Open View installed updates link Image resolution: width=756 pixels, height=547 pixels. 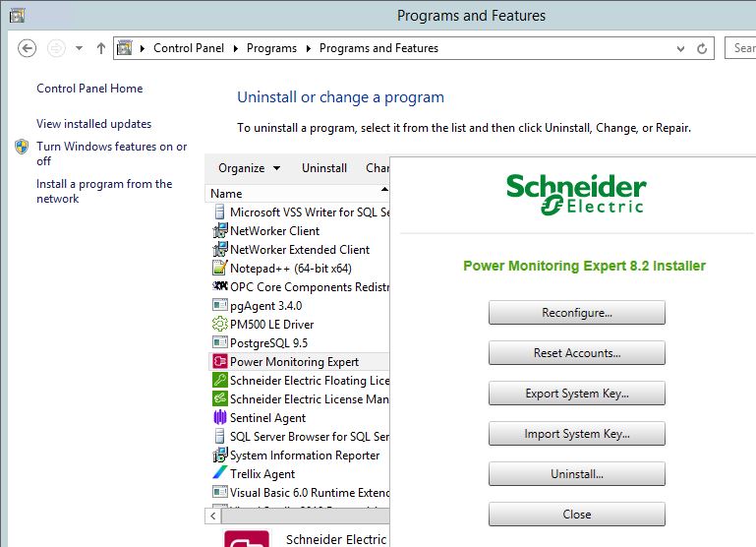93,124
